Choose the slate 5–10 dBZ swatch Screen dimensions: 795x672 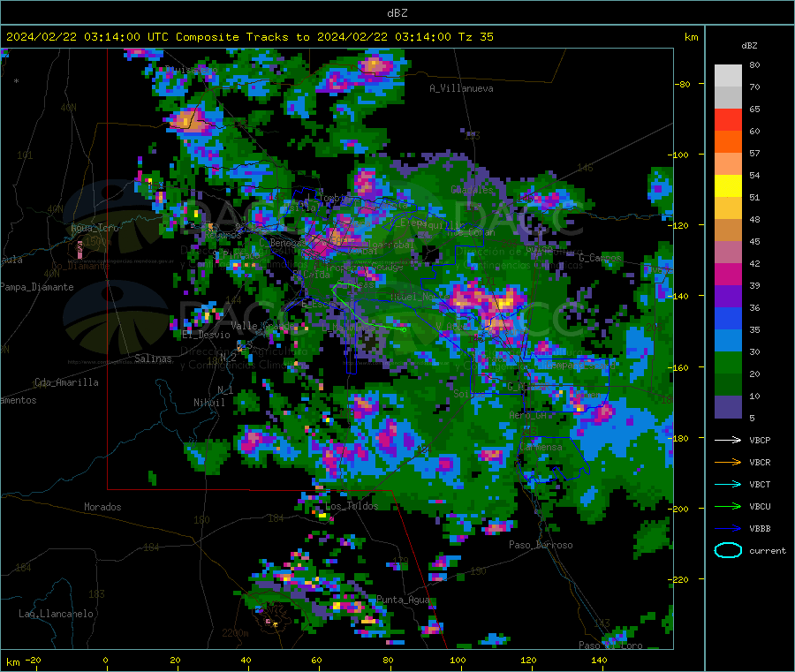[x=728, y=407]
